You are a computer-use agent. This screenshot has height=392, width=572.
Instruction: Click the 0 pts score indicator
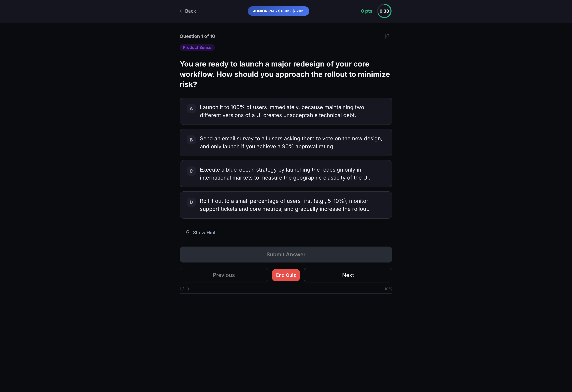click(x=366, y=11)
